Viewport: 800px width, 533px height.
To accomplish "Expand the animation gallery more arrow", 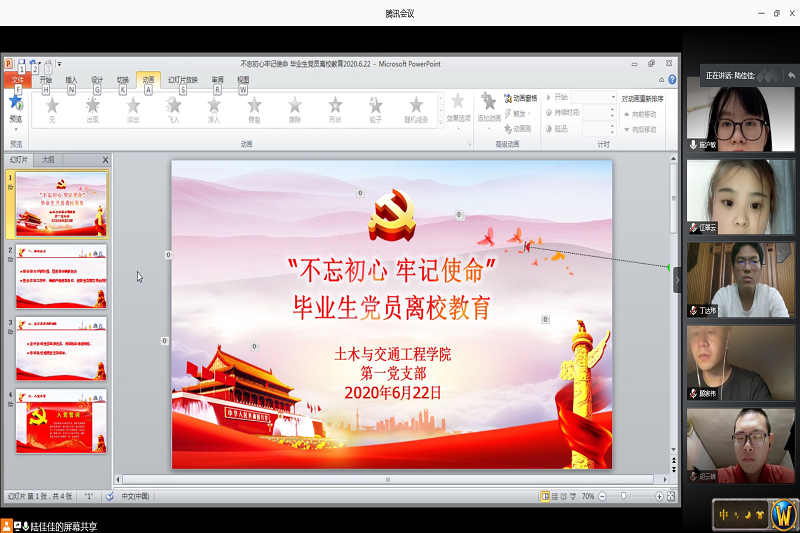I will coord(441,123).
